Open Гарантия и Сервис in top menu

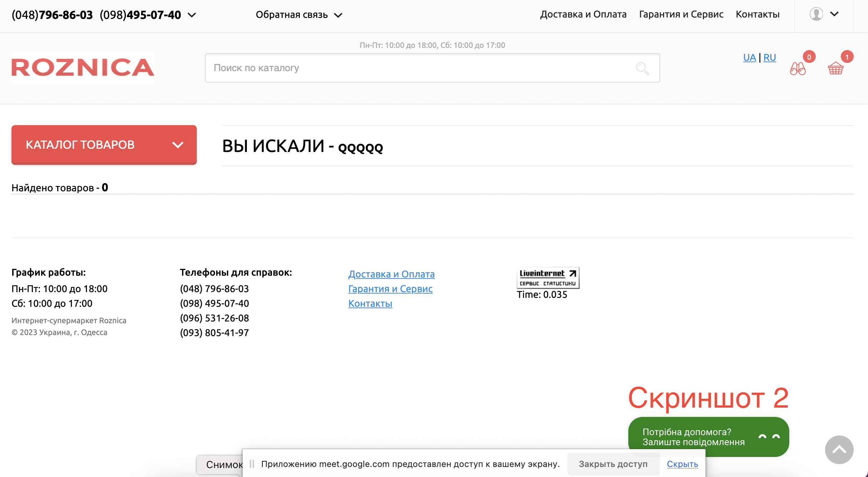point(681,14)
